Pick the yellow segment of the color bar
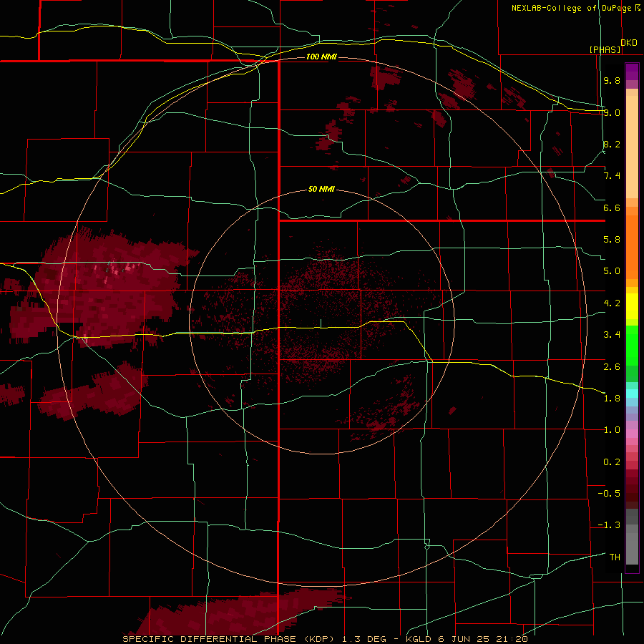Viewport: 644px width, 644px height. pyautogui.click(x=632, y=306)
